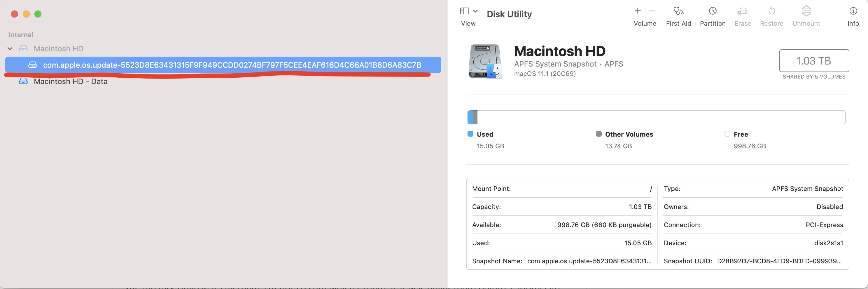Click the "Macintosh HD" volume heading
This screenshot has width=868, height=289.
(560, 51)
